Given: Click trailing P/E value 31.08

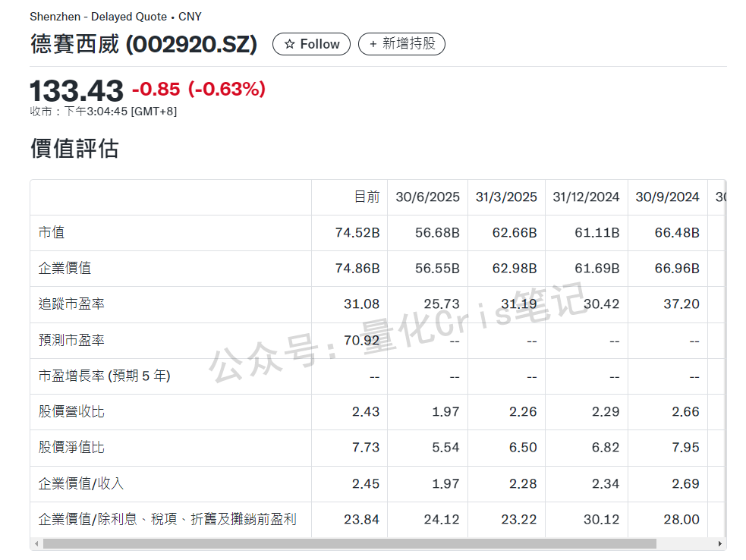Looking at the screenshot, I should [x=361, y=304].
